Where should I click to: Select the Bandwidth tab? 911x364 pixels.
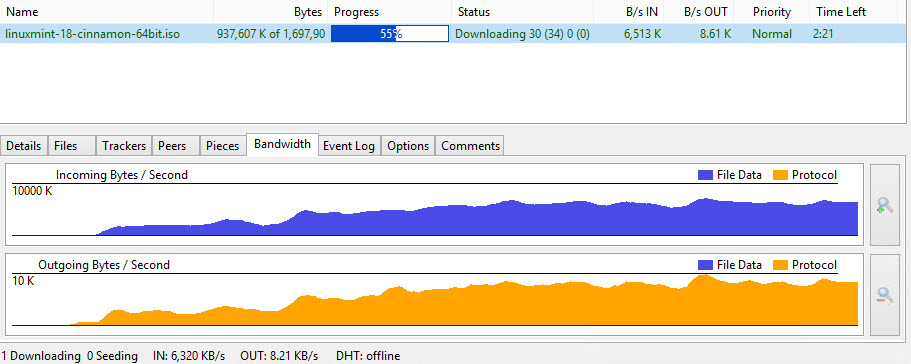click(282, 144)
